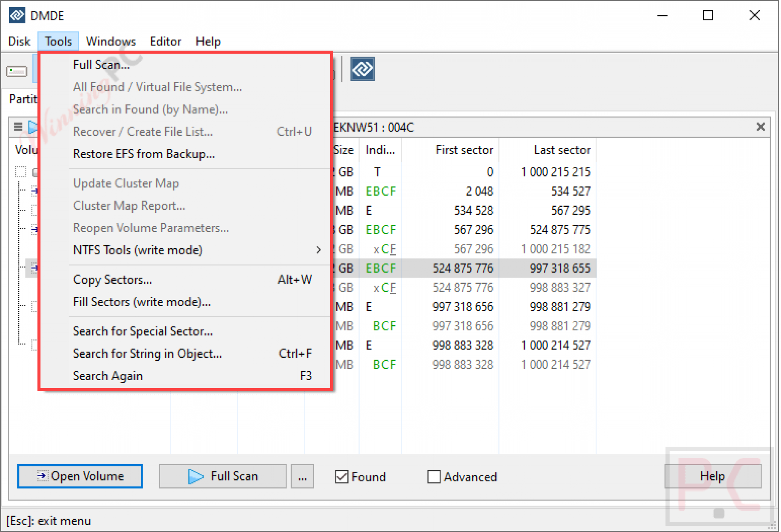Click the ellipsis button next to Full Scan
The width and height of the screenshot is (781, 532).
tap(302, 476)
